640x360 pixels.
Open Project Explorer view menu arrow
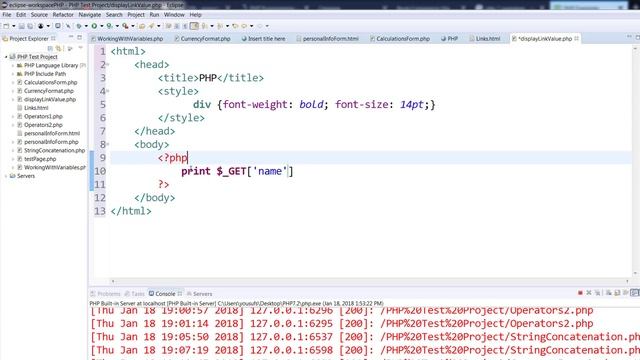[x=80, y=48]
